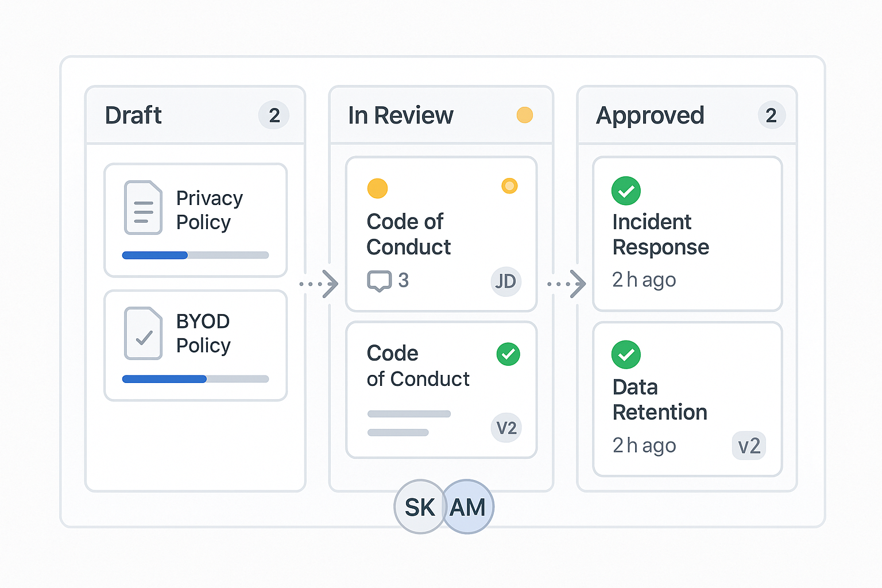Screen dimensions: 882x588
Task: Expand the Draft column count badge
Action: point(274,115)
